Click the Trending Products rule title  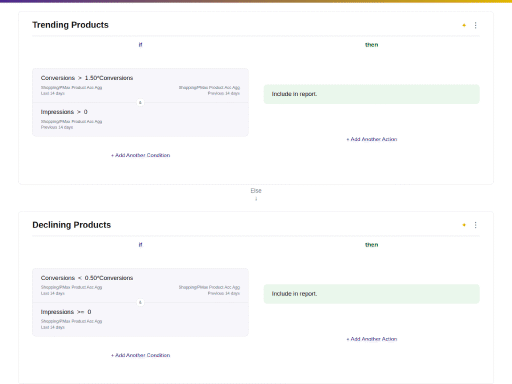point(70,25)
